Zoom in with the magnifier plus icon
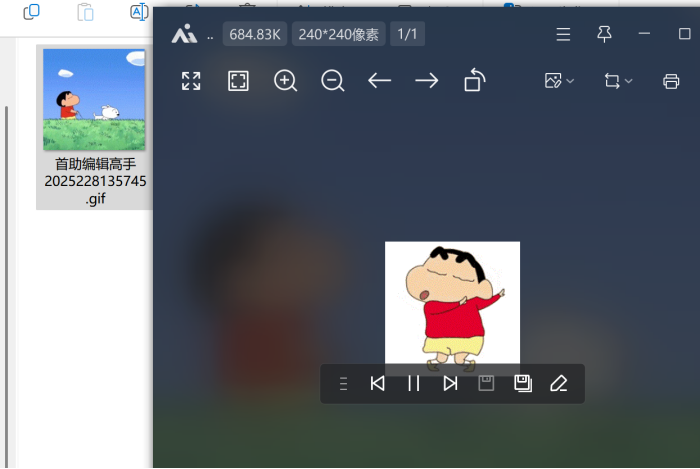The width and height of the screenshot is (700, 469). [x=285, y=81]
